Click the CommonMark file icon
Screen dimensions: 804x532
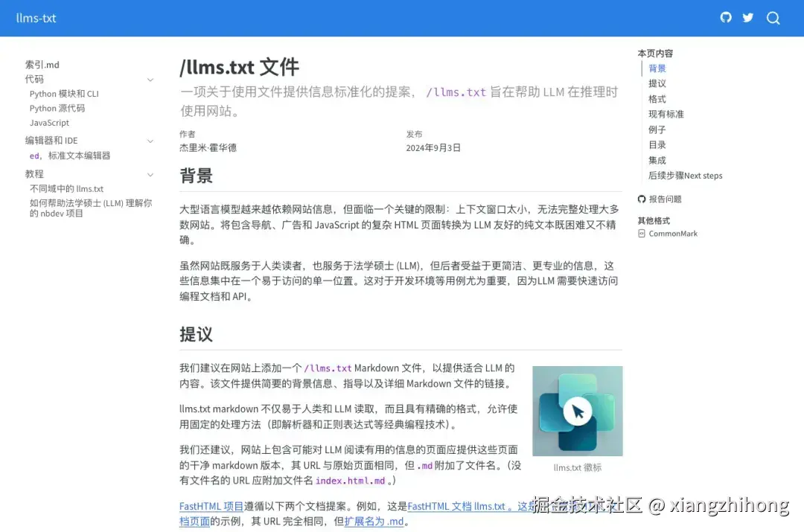641,233
